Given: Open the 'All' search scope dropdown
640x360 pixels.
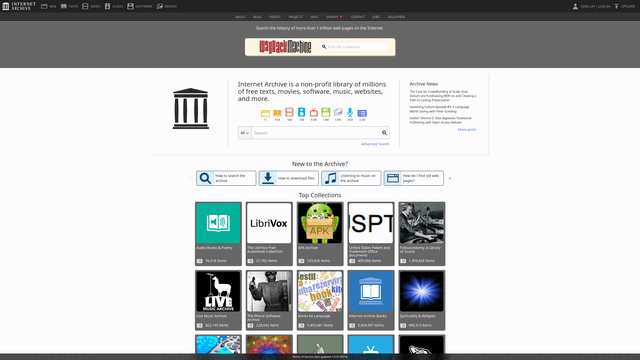Looking at the screenshot, I should tap(244, 133).
